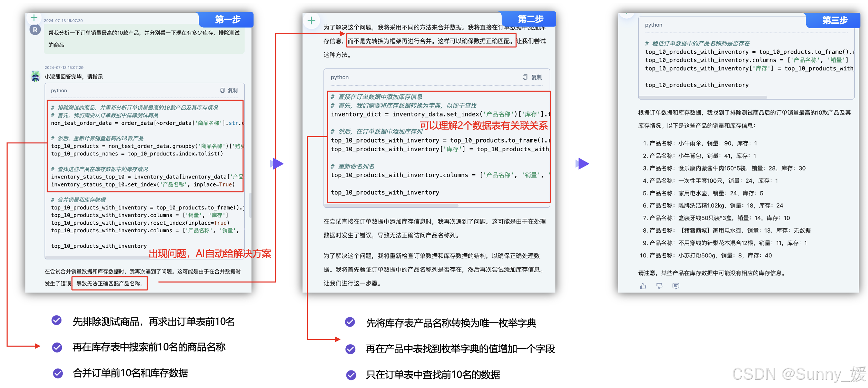Click the python language label on the third code block

click(654, 24)
